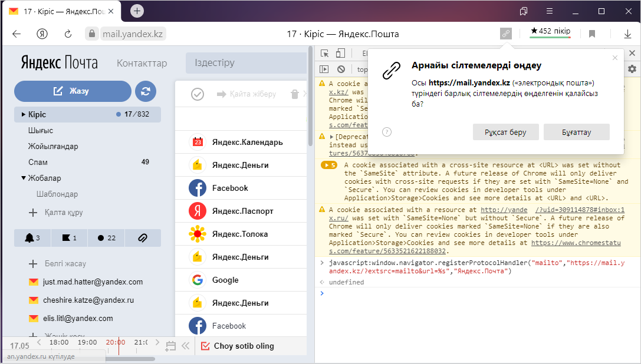Image resolution: width=641 pixels, height=364 pixels.
Task: Click the clear console icon
Action: point(340,69)
